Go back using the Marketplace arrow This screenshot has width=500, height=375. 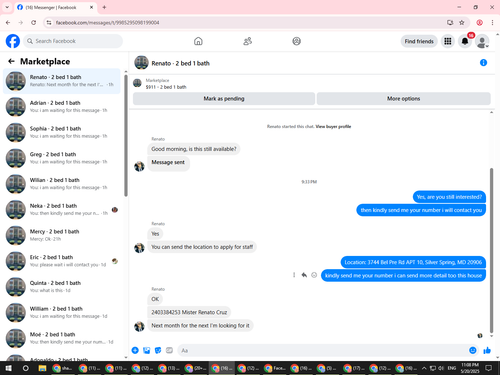click(x=11, y=61)
